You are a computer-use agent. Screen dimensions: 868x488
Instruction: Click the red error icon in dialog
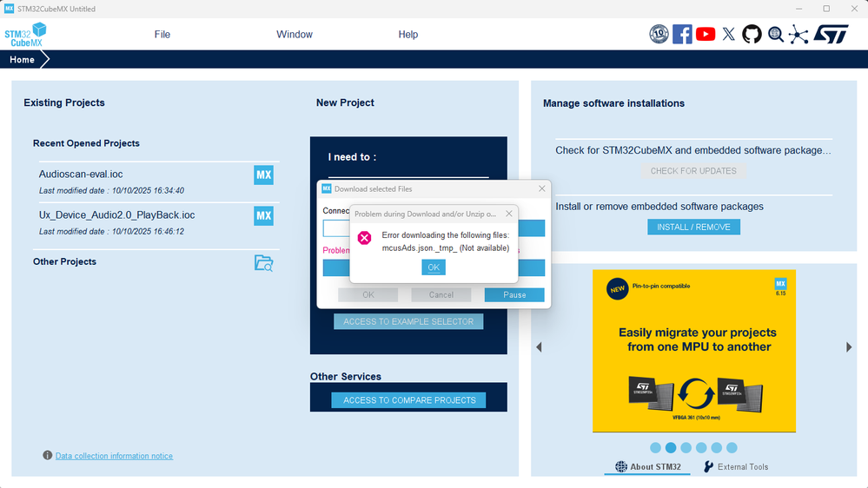coord(364,238)
